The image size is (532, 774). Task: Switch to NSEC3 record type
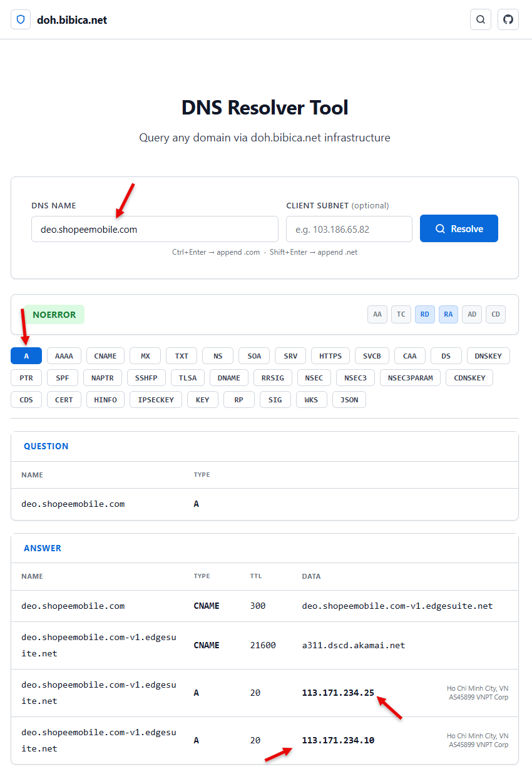[356, 378]
